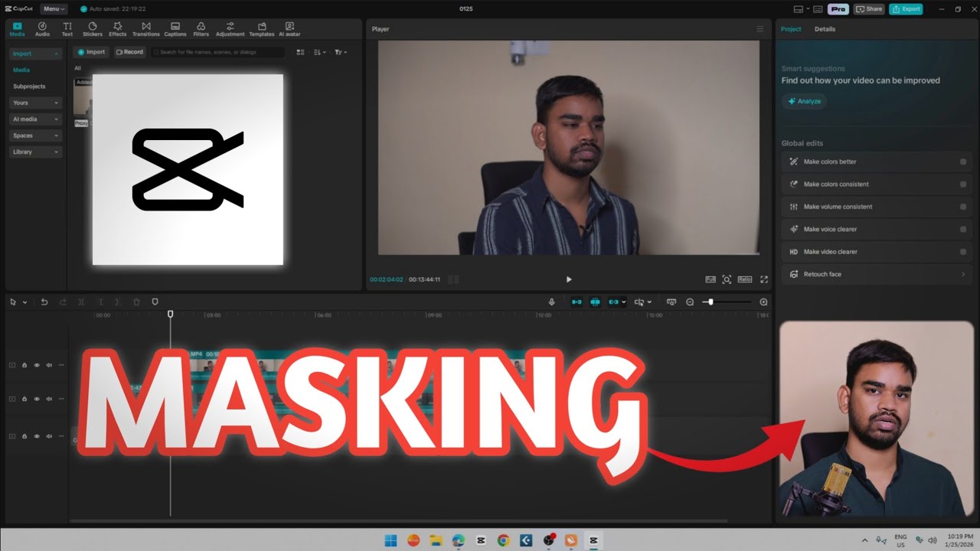Switch media view using grid layout icon
Viewport: 980px width, 551px height.
[300, 52]
